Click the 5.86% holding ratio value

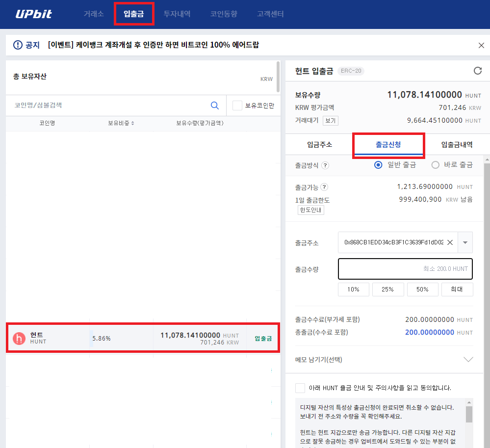coord(101,338)
